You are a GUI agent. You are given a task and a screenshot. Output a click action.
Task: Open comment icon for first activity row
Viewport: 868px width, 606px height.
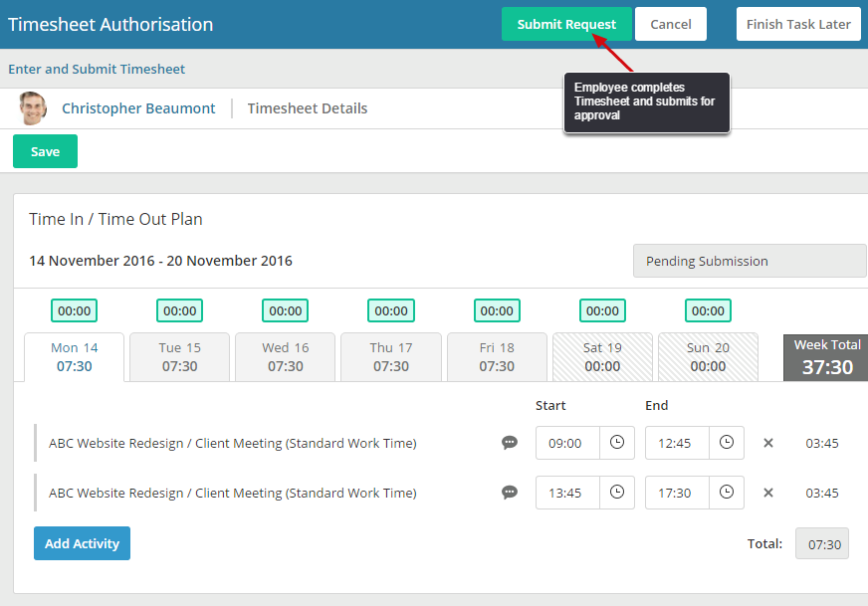pyautogui.click(x=510, y=443)
